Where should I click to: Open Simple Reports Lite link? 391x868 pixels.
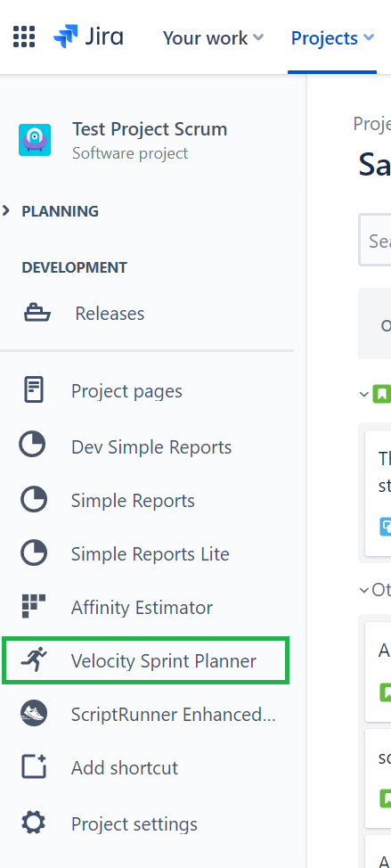tap(150, 553)
